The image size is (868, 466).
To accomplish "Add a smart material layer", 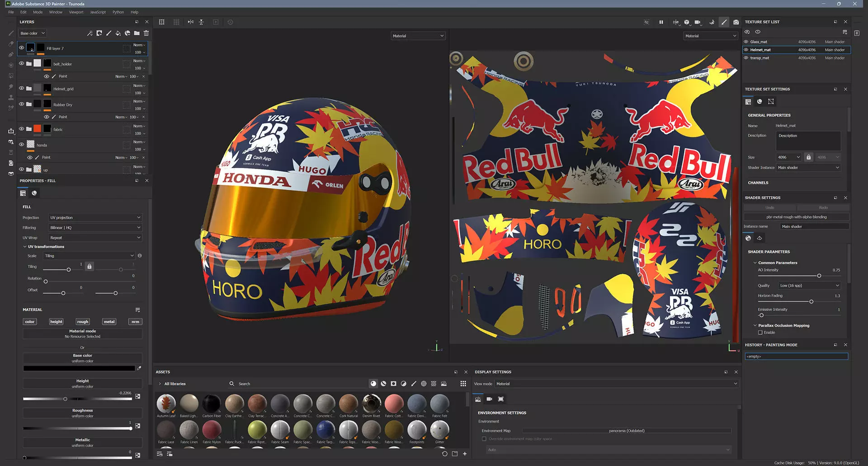I will pyautogui.click(x=127, y=33).
